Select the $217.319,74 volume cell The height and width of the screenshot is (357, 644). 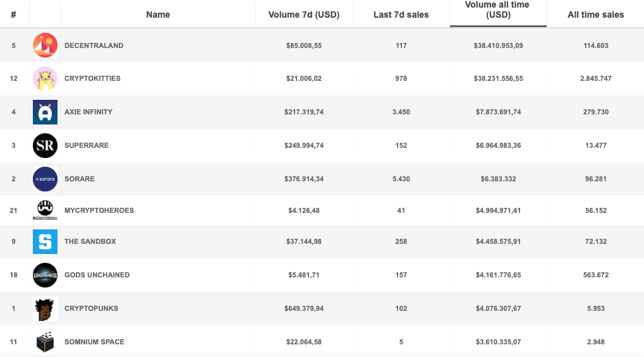pyautogui.click(x=304, y=112)
